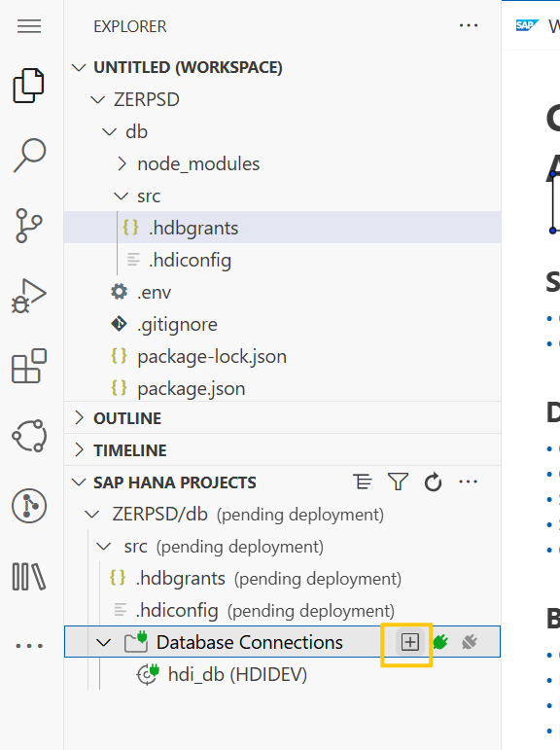Open .hdbgrants file in Explorer tree
This screenshot has height=750, width=560.
(283, 228)
